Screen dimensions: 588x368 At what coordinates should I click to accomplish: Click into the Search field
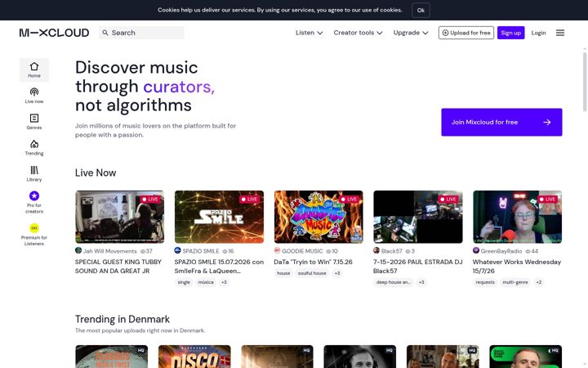141,33
